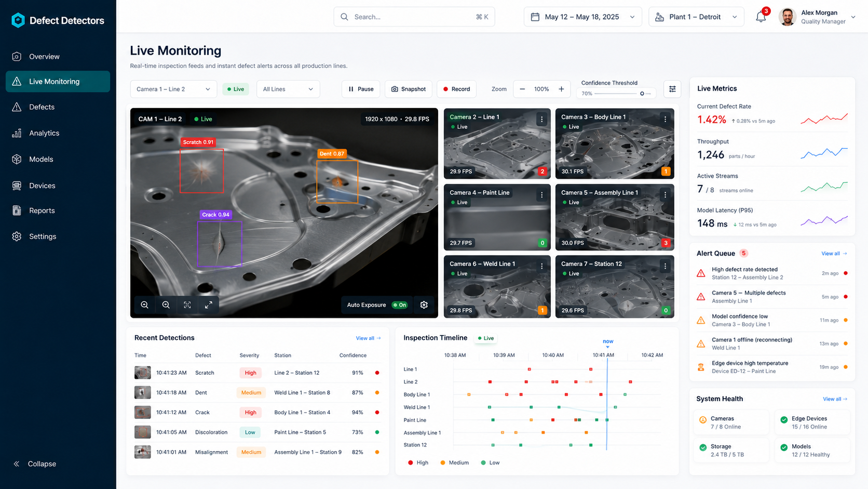Image resolution: width=868 pixels, height=489 pixels.
Task: Select the Crack 0.94 detection box
Action: click(220, 244)
